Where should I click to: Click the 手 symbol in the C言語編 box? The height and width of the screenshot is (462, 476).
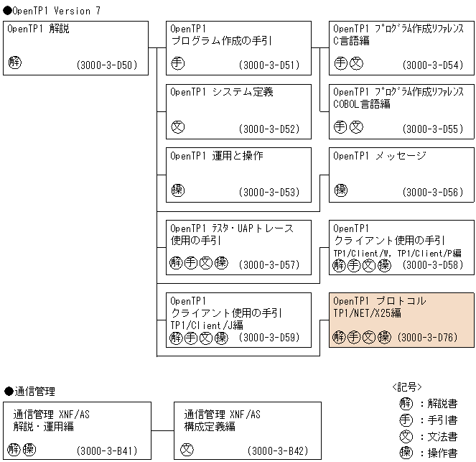tap(341, 63)
